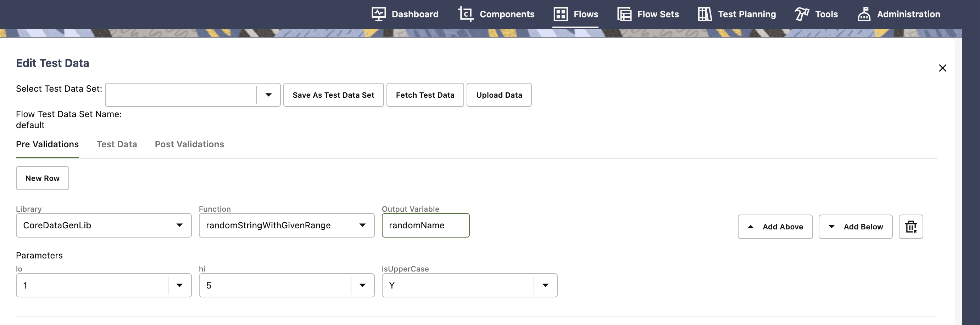Click the Output Variable randomName field
Screen dimensions: 980x325
425,226
